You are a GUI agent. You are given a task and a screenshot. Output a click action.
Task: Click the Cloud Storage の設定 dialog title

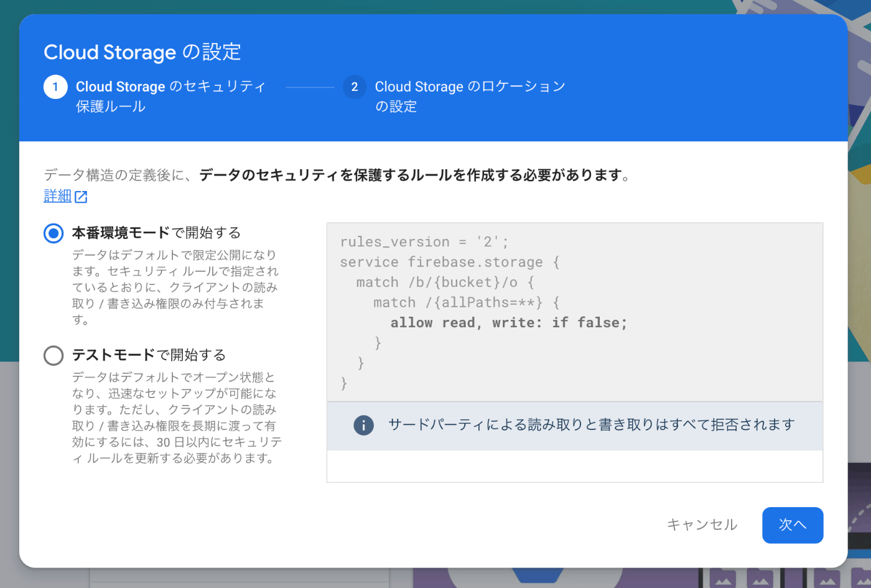click(142, 52)
